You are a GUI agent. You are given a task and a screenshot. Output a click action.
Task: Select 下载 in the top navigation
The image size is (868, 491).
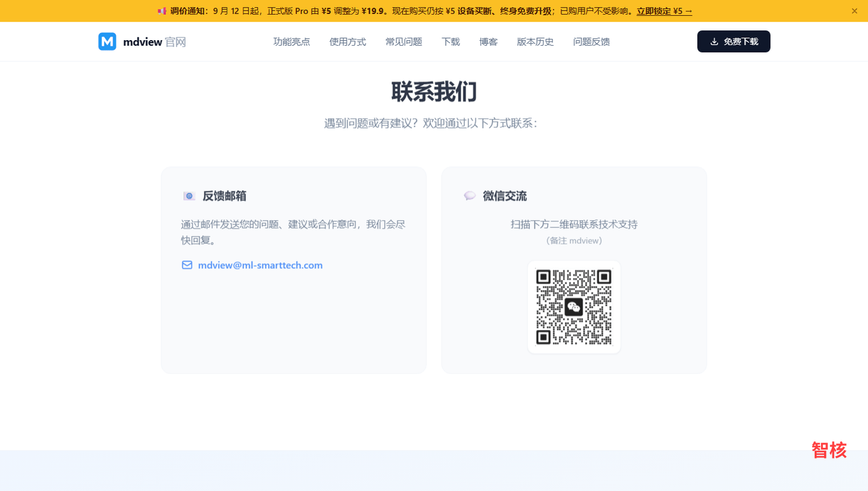451,42
